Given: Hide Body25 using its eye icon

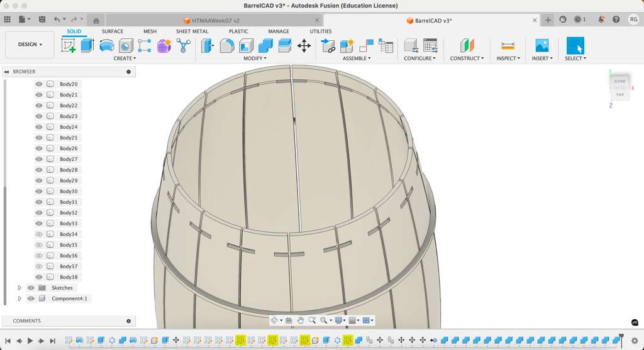Looking at the screenshot, I should pos(39,138).
